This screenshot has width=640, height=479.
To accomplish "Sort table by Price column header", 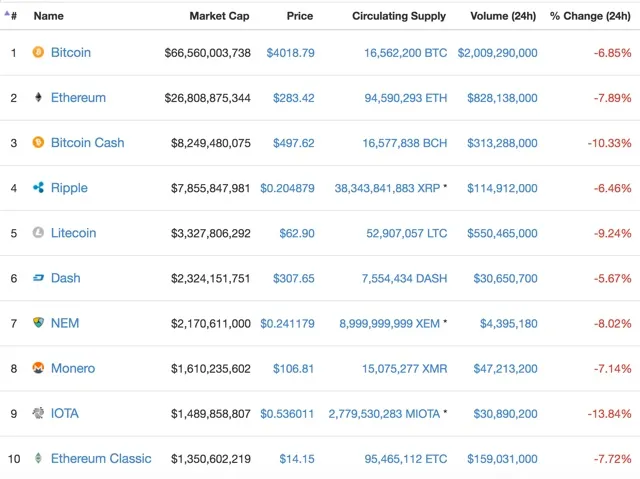I will tap(300, 16).
